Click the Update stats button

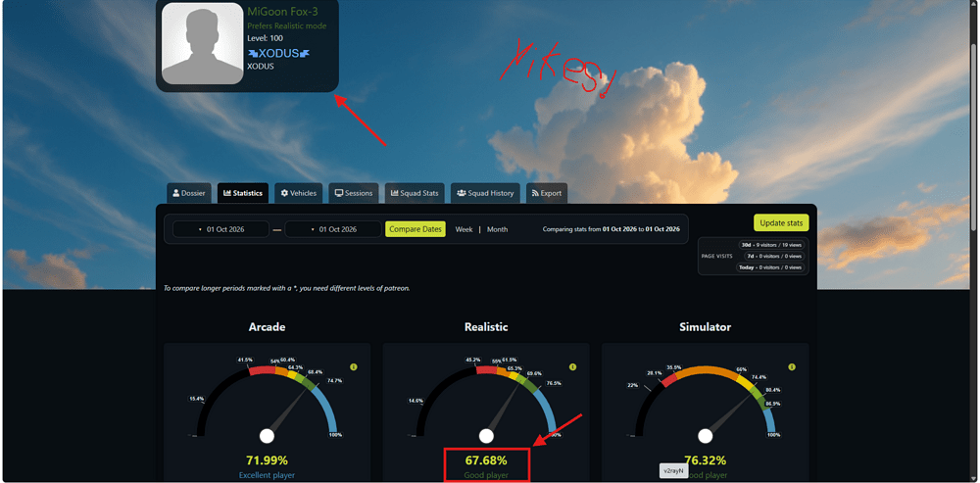click(x=781, y=223)
